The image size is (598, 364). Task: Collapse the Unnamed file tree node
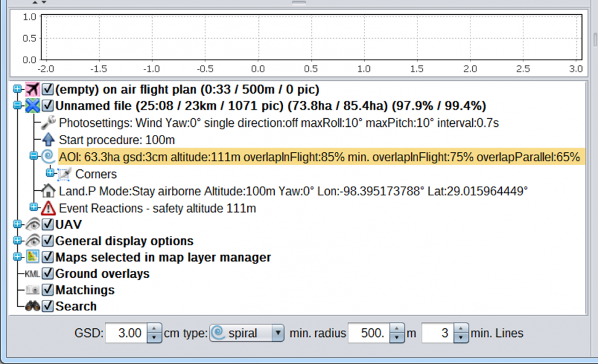click(x=17, y=106)
